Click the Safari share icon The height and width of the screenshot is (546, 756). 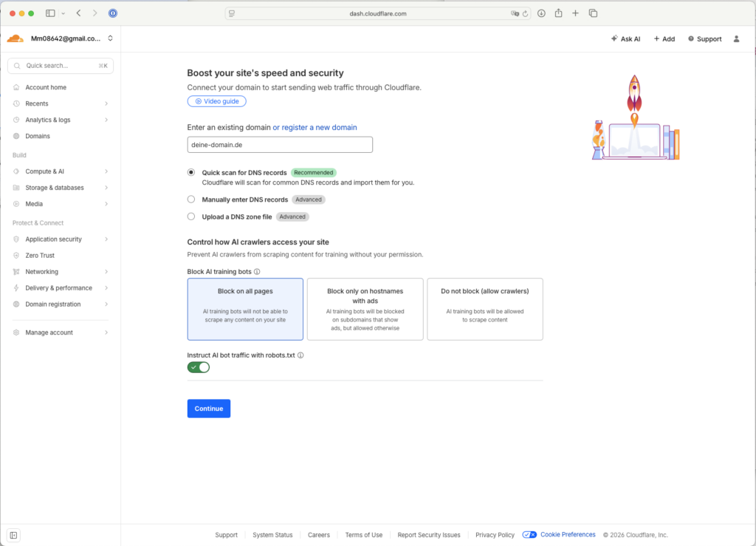click(558, 13)
